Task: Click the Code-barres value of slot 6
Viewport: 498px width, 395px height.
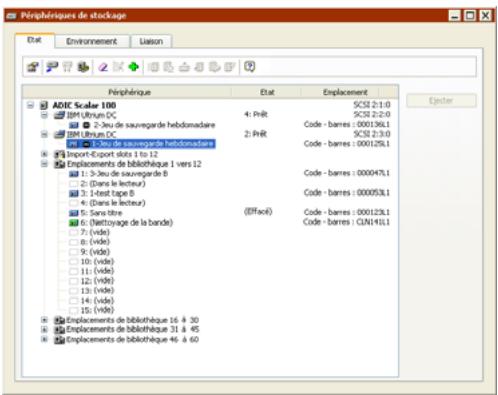Action: pos(347,222)
